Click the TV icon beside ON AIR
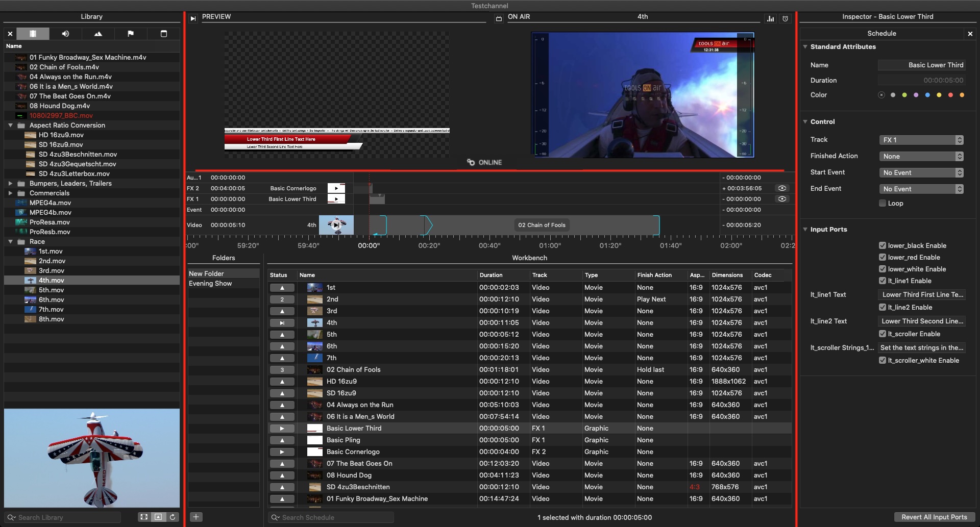This screenshot has height=527, width=980. (499, 18)
